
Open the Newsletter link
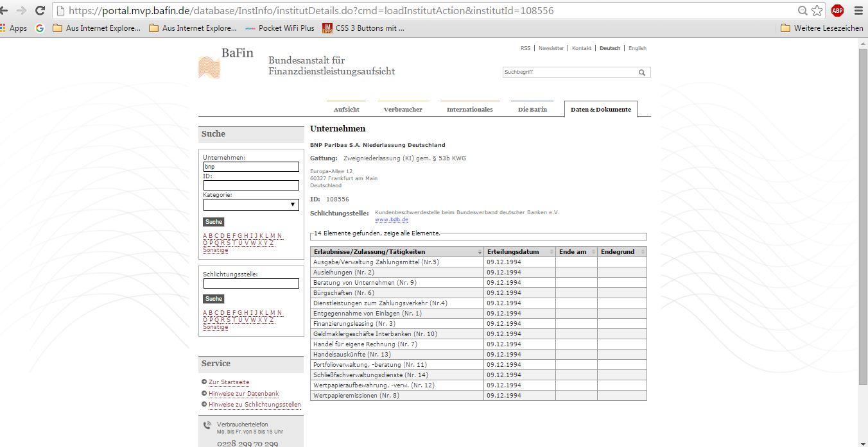click(x=551, y=48)
